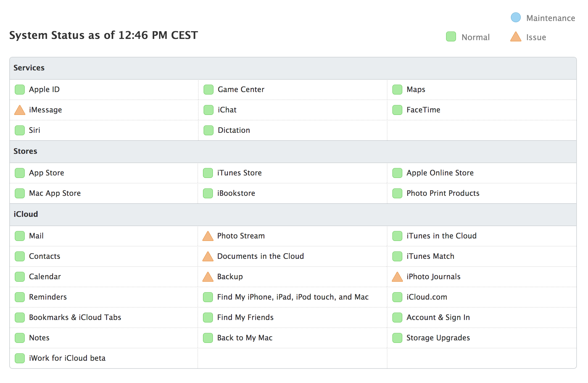The image size is (588, 383).
Task: Click the green Normal legend square
Action: [451, 36]
